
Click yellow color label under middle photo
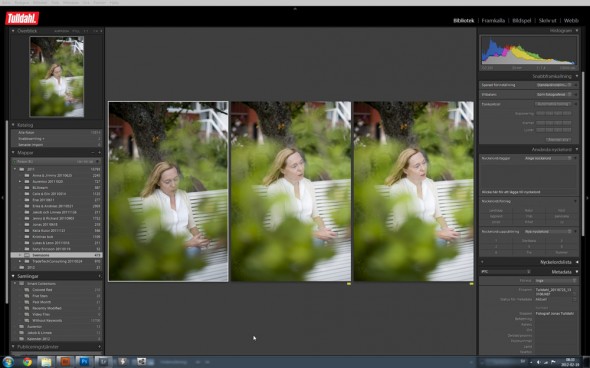(349, 284)
